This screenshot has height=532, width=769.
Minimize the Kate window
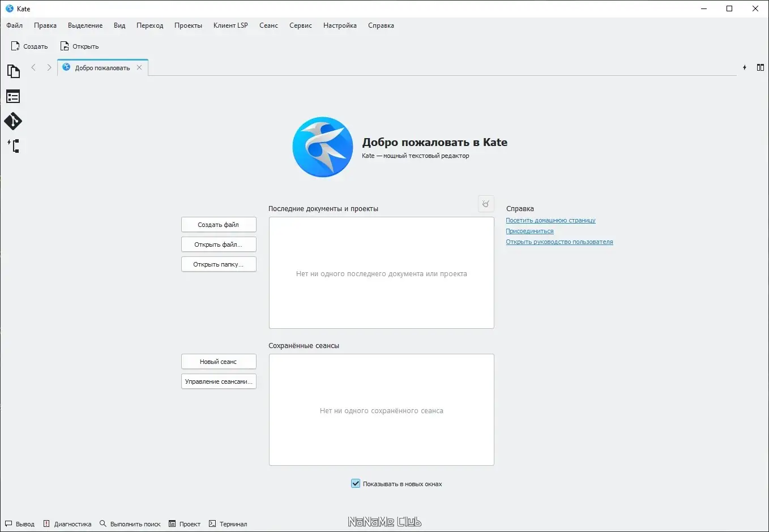704,8
